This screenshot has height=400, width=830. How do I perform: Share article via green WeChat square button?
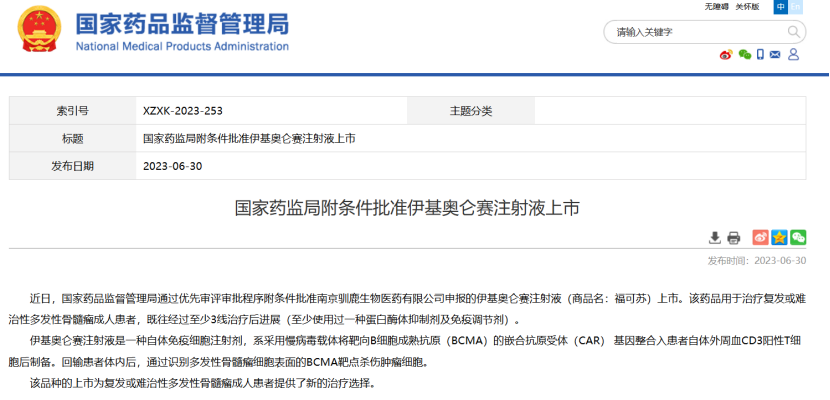(798, 238)
